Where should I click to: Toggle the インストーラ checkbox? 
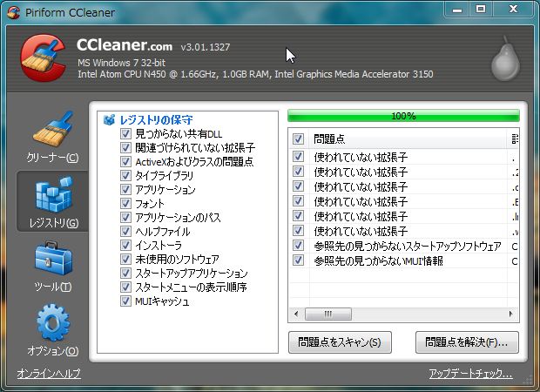click(125, 245)
